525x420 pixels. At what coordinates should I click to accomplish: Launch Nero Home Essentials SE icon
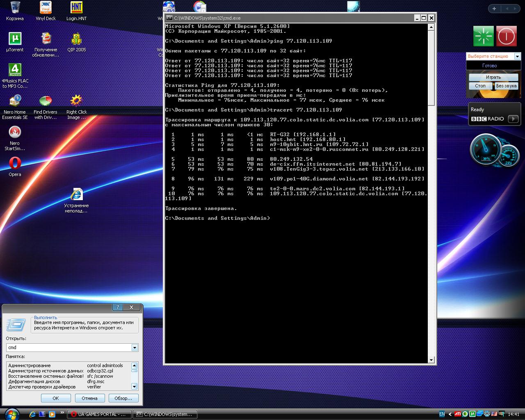(15, 107)
